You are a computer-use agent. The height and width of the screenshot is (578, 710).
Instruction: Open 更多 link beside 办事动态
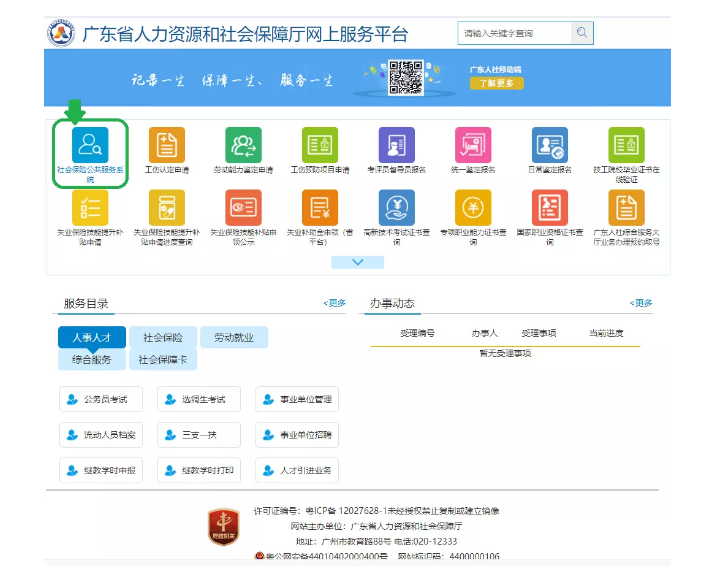(641, 303)
